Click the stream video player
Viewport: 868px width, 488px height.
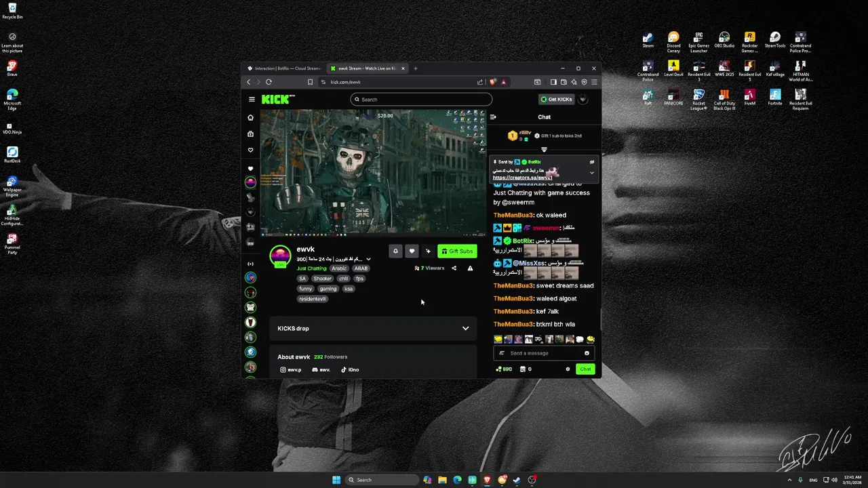click(x=373, y=172)
